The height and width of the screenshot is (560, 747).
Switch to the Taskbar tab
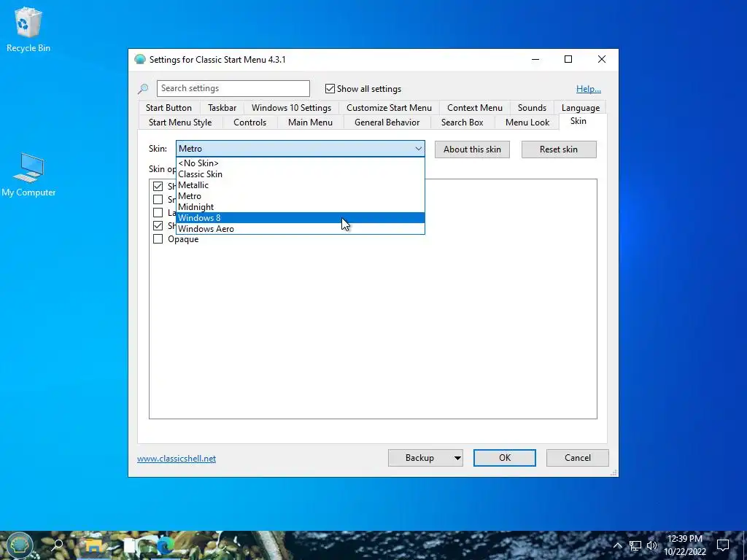click(222, 108)
